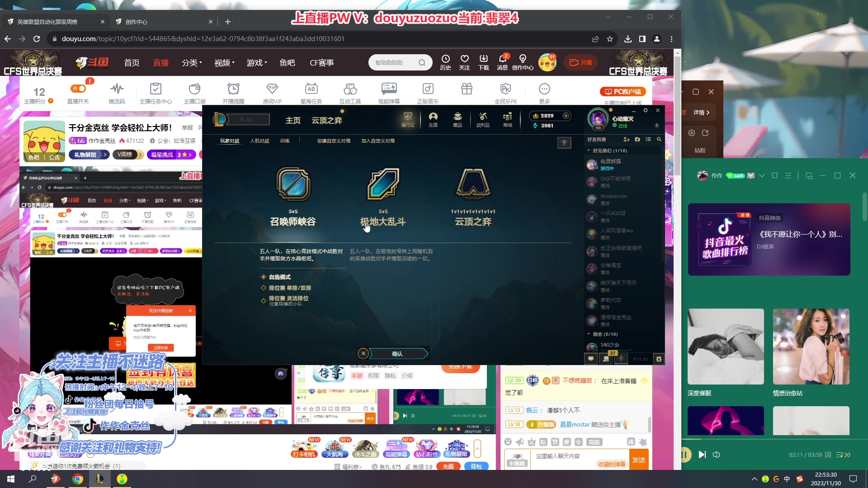This screenshot has height=488, width=868.
Task: Pause the music player playback
Action: click(685, 455)
